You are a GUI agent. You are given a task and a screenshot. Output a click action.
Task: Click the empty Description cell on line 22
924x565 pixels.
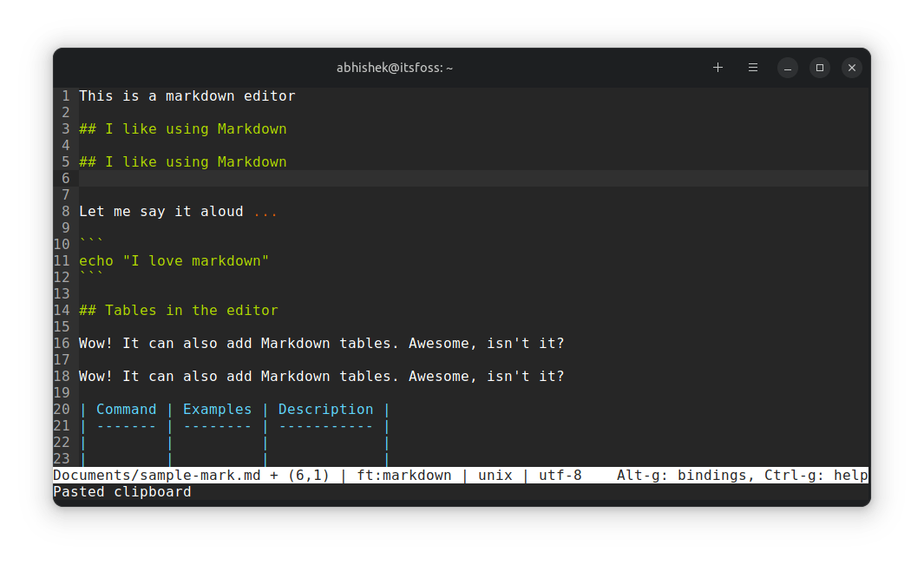(x=325, y=443)
